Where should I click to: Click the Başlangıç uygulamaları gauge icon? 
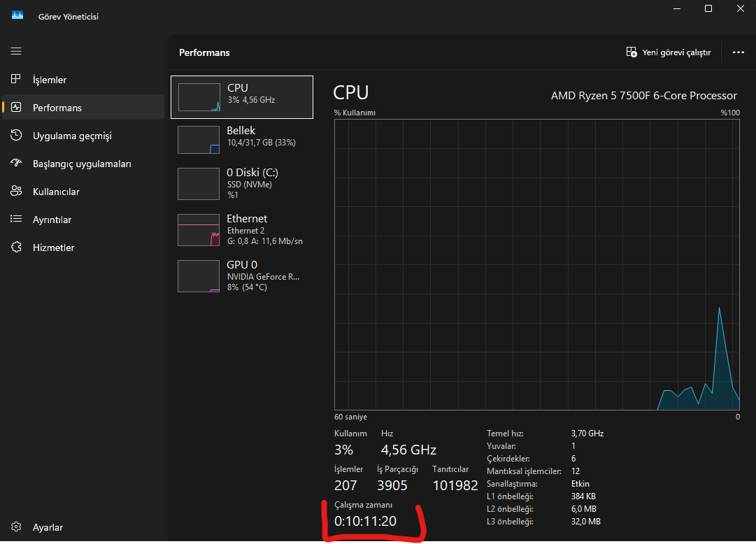(x=16, y=163)
